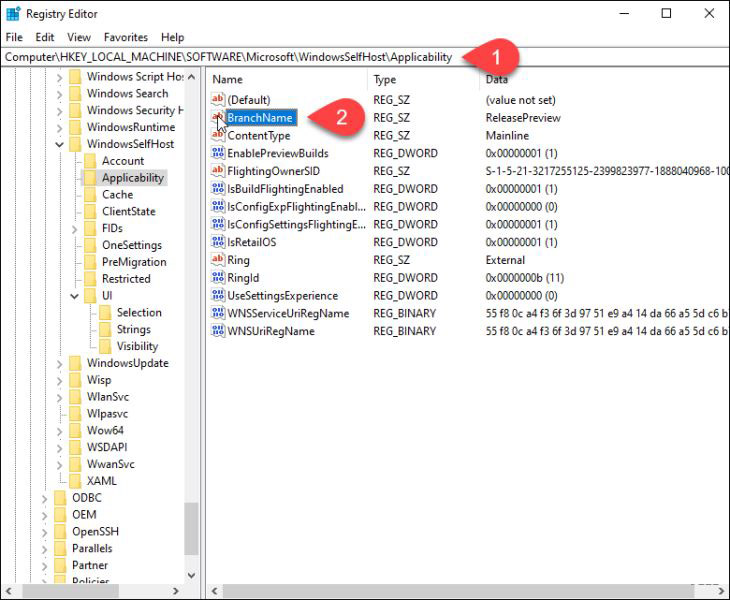Click the EnablePreviewBuilds DWORD icon

click(x=218, y=153)
